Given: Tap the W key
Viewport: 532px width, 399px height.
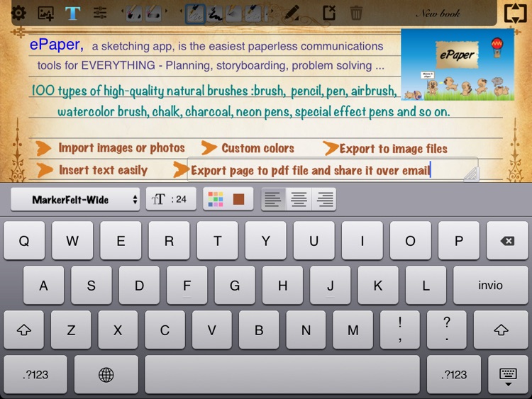Looking at the screenshot, I should pos(72,241).
